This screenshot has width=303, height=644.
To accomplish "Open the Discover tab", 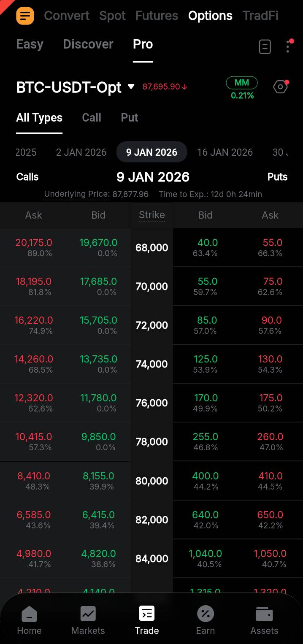I will click(x=88, y=44).
